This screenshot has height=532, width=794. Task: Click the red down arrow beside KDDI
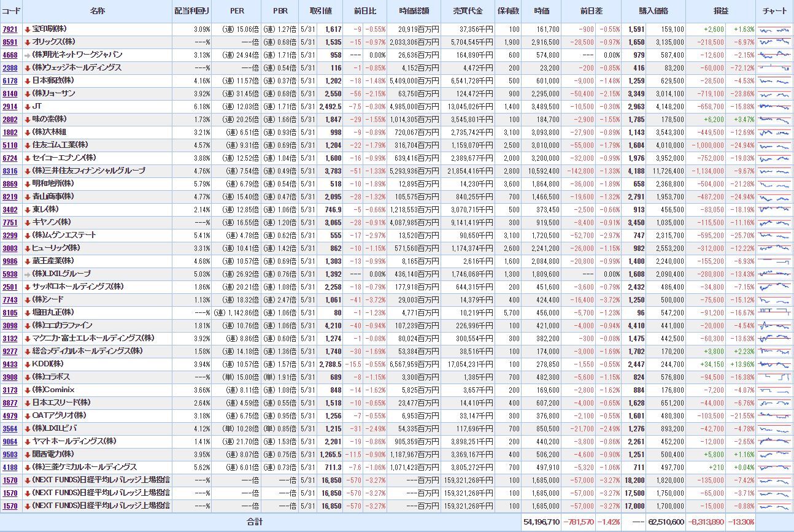click(28, 364)
